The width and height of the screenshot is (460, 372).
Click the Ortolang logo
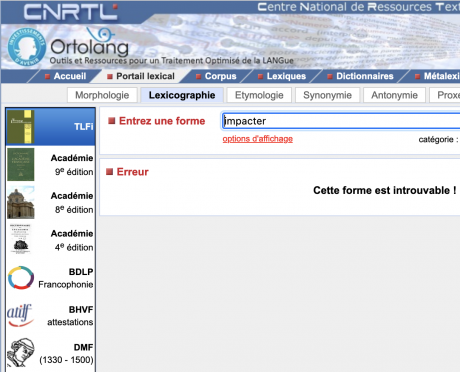pyautogui.click(x=89, y=43)
